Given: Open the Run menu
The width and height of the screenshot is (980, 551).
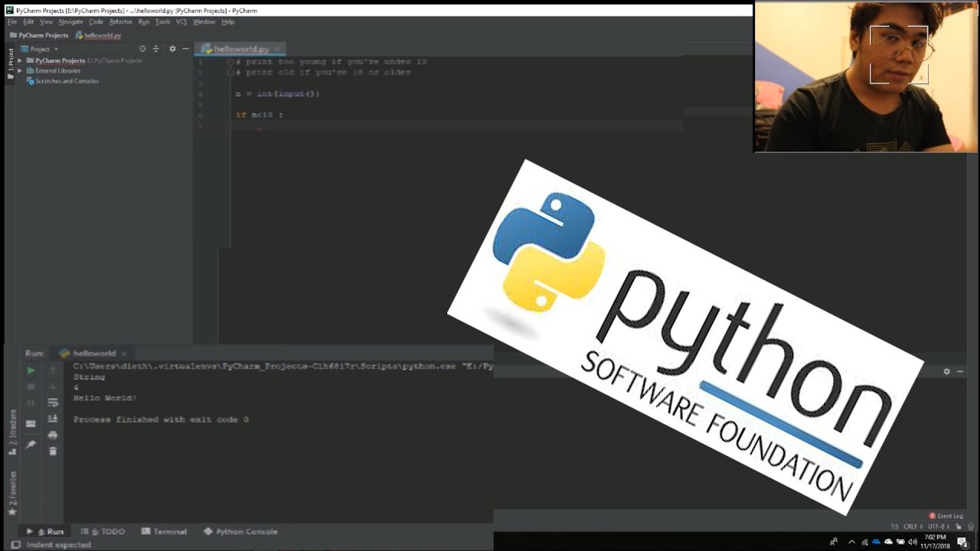Looking at the screenshot, I should click(144, 22).
